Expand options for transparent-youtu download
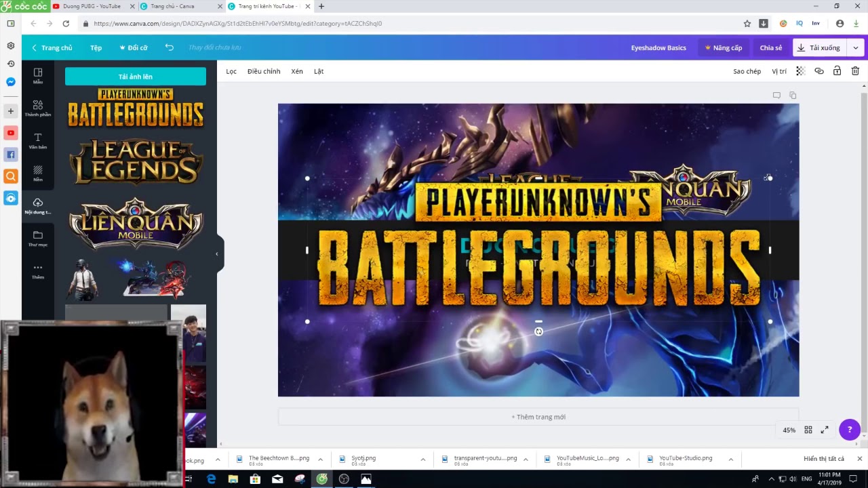 (526, 460)
